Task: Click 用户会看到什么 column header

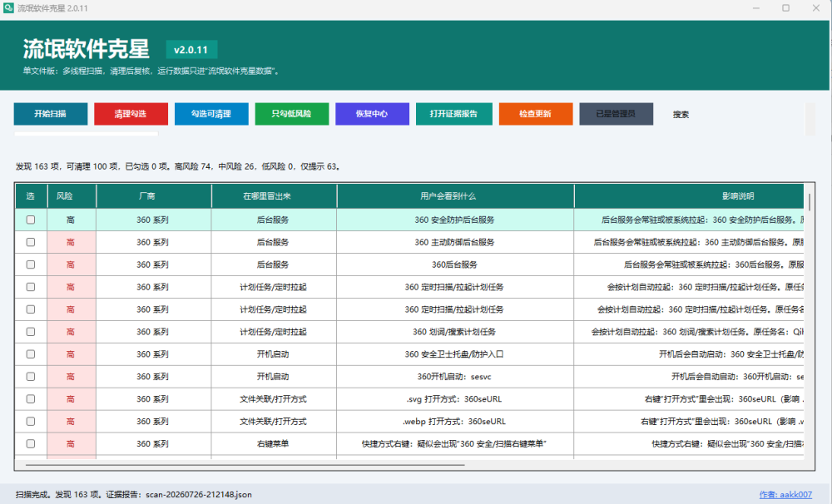Action: coord(455,196)
